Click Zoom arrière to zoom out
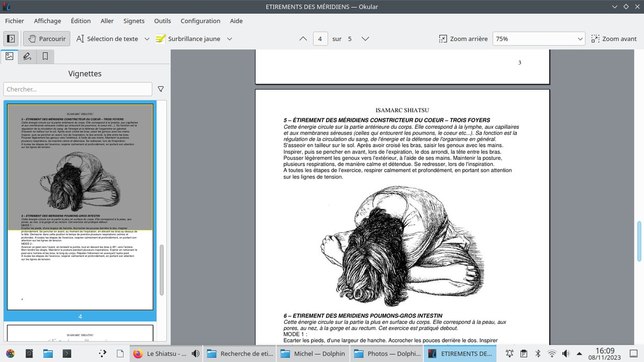Image resolution: width=644 pixels, height=362 pixels. coord(463,39)
